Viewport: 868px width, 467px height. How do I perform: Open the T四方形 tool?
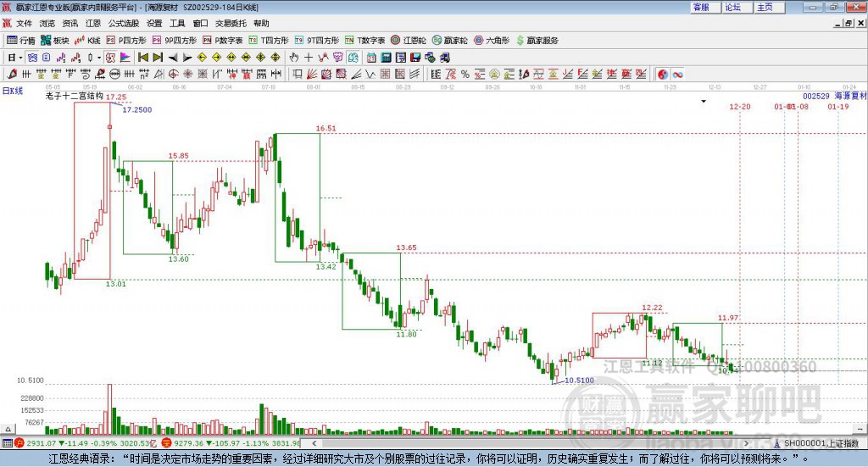pos(269,41)
